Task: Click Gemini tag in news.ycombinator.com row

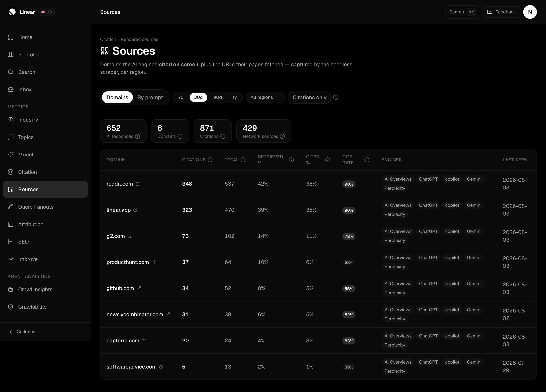Action: 474,310
